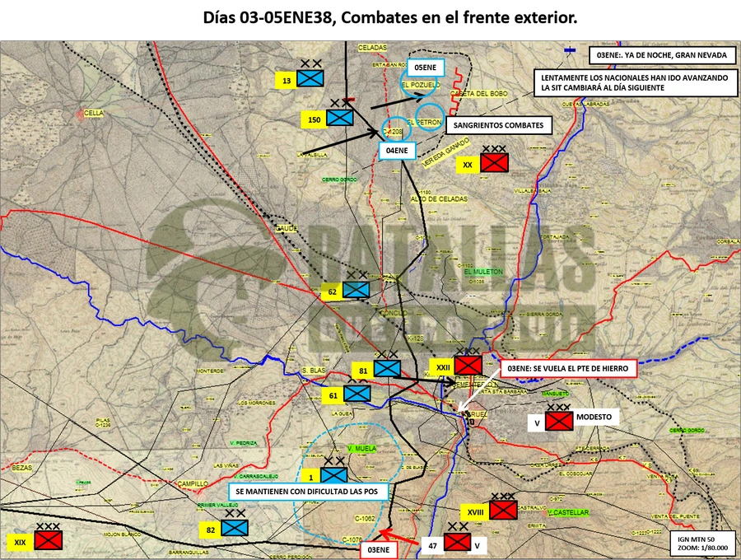This screenshot has height=560, width=741.
Task: Click the "04ENE" date box
Action: point(397,151)
